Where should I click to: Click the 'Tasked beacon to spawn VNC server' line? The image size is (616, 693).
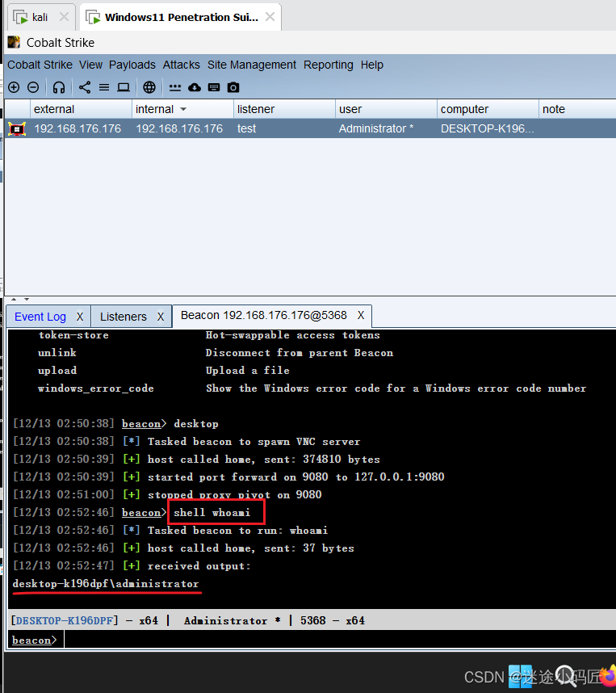(x=254, y=442)
